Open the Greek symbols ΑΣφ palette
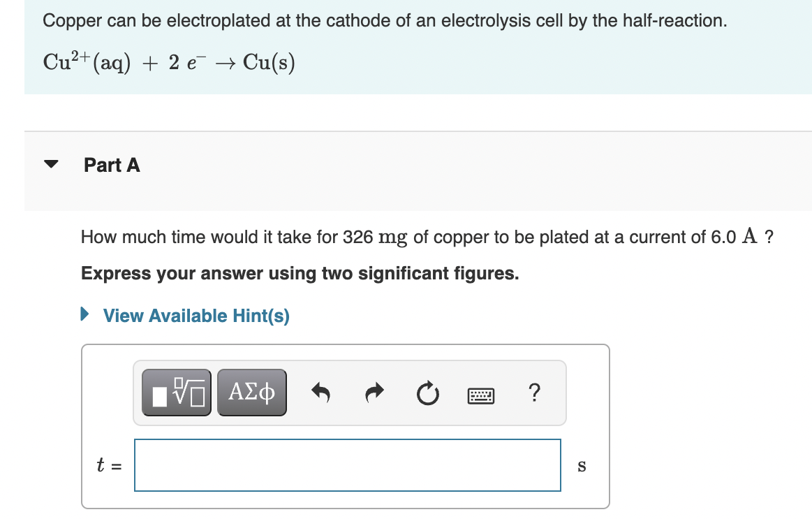Viewport: 812px width, 519px height. coord(251,392)
